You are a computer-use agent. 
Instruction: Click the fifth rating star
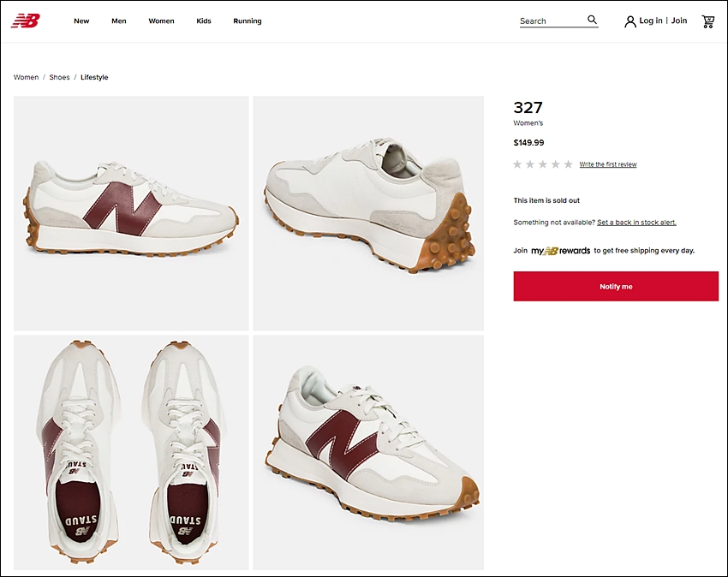coord(568,164)
